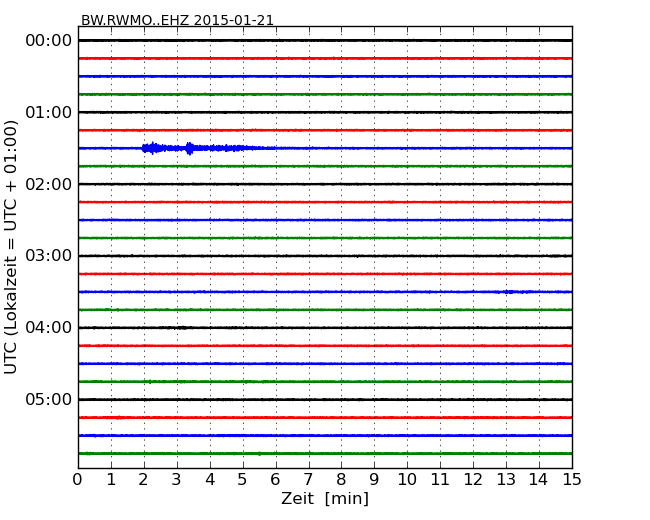Click the 10 tick on the minute axis

[x=407, y=479]
